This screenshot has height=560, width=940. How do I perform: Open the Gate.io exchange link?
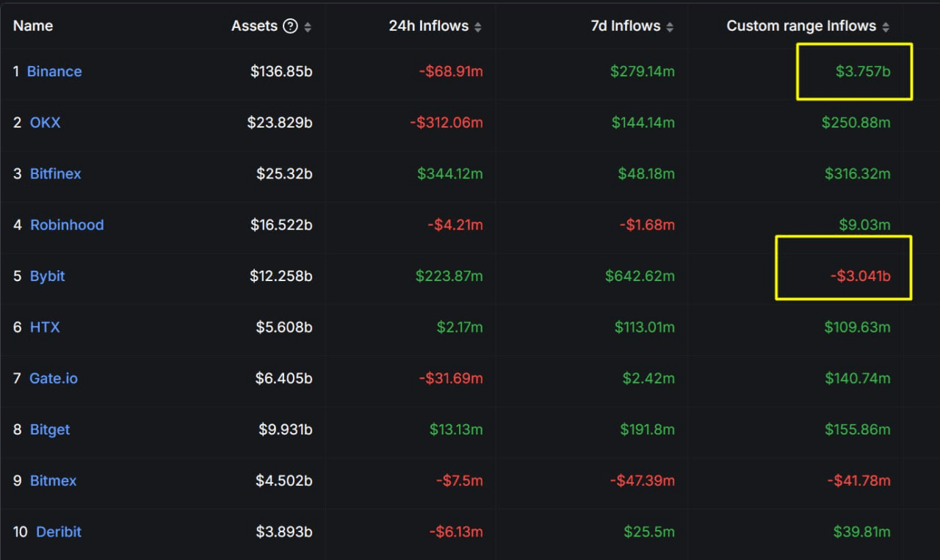(53, 379)
